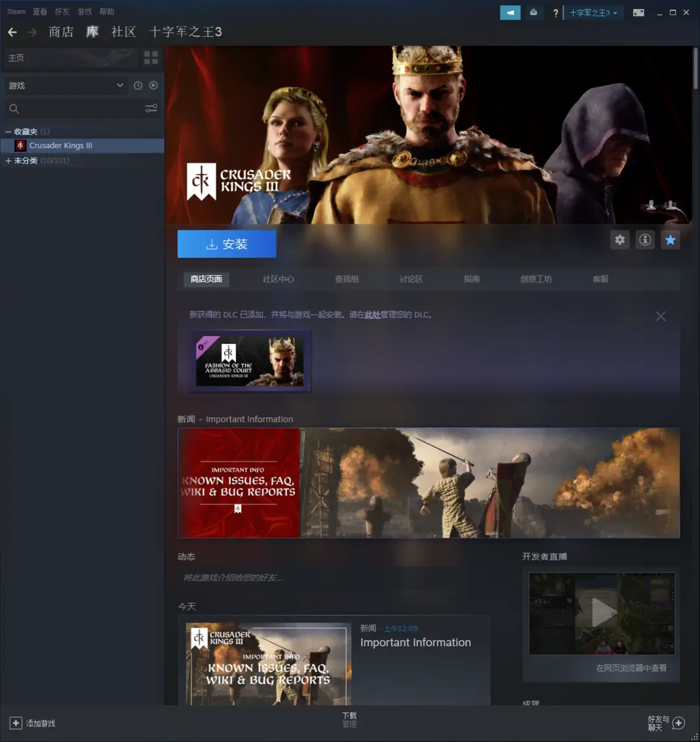The height and width of the screenshot is (742, 700).
Task: Select Crusader Kings III in game list
Action: coord(82,145)
